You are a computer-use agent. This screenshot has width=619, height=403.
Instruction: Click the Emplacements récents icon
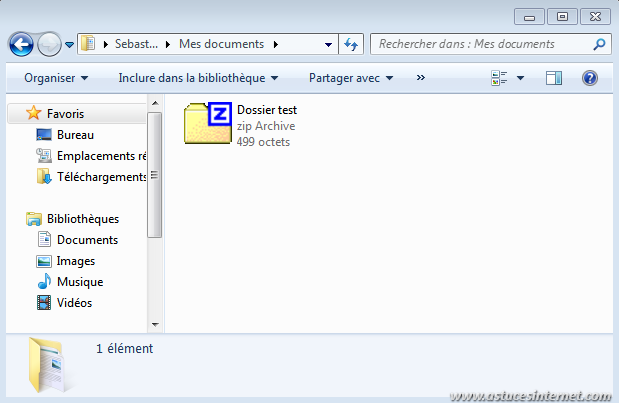[x=44, y=156]
